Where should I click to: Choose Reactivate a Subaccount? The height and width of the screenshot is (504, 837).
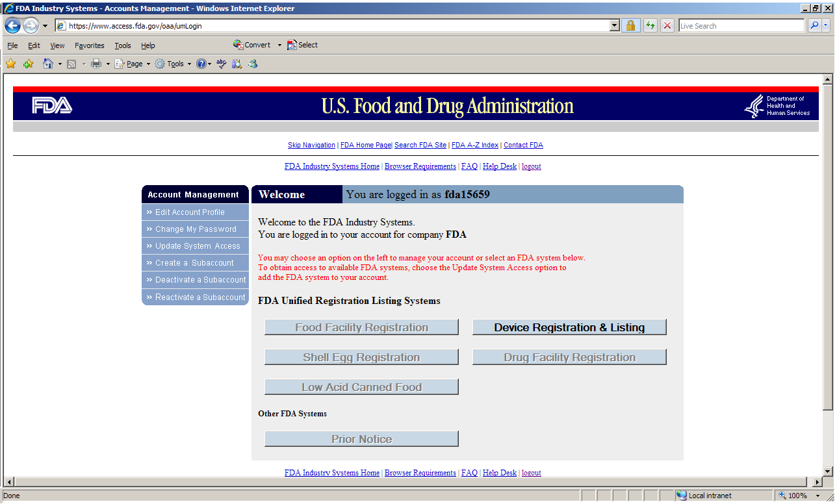[195, 297]
